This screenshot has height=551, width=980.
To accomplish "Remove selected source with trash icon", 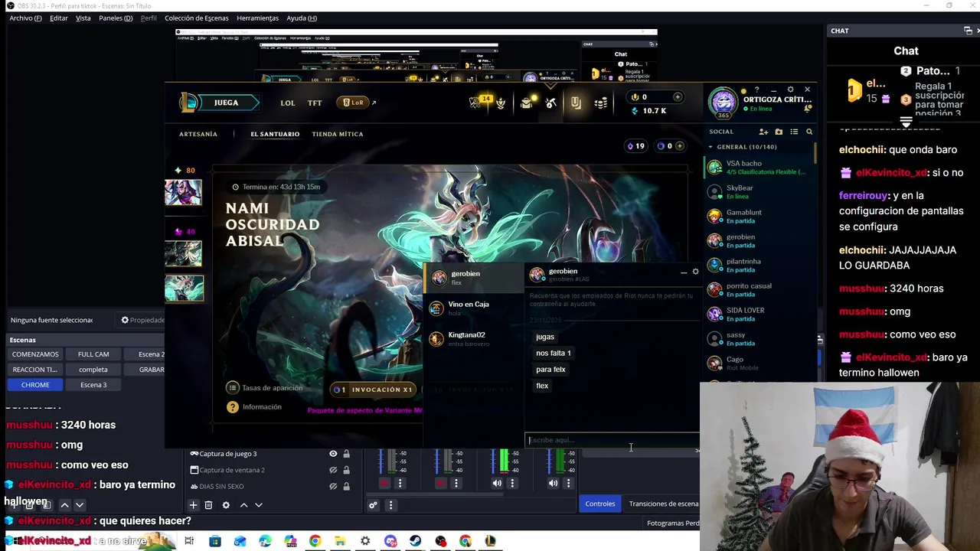I will pos(208,505).
